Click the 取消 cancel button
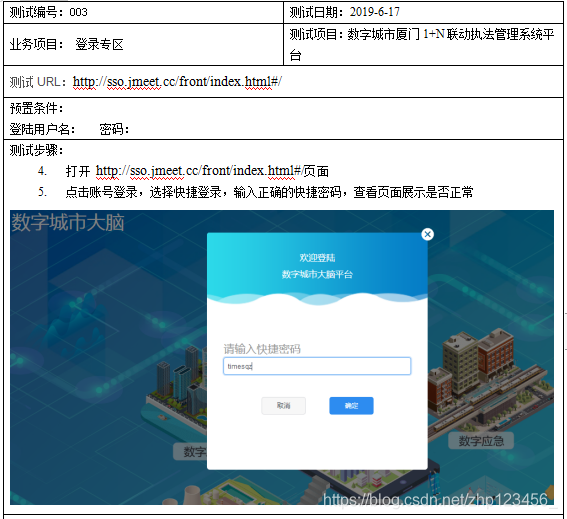 click(284, 405)
